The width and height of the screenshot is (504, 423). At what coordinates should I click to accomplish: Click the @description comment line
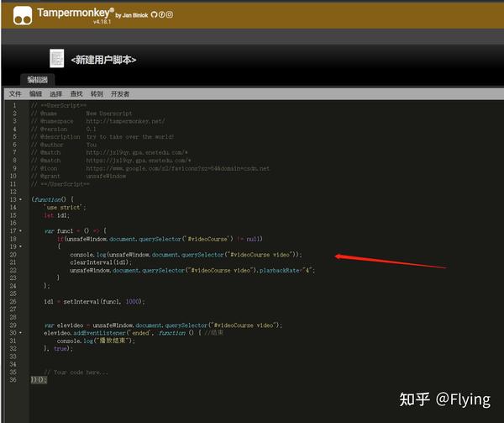tap(102, 137)
